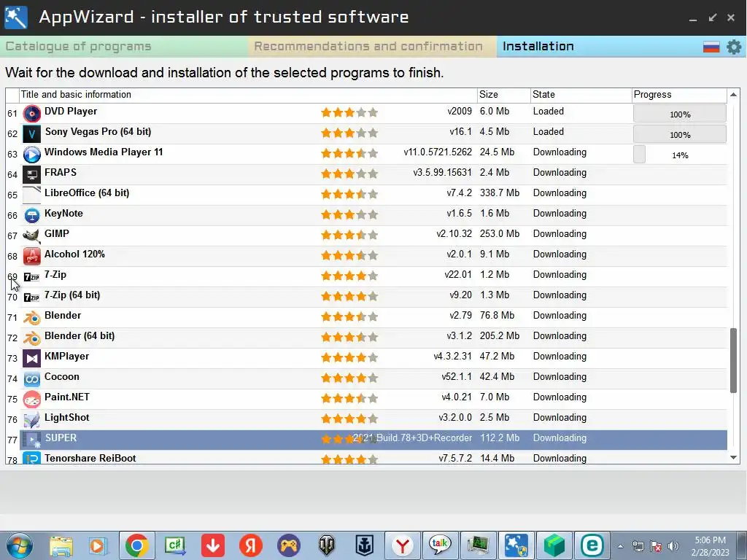
Task: Click Downloading state of Cocoon row
Action: (560, 377)
